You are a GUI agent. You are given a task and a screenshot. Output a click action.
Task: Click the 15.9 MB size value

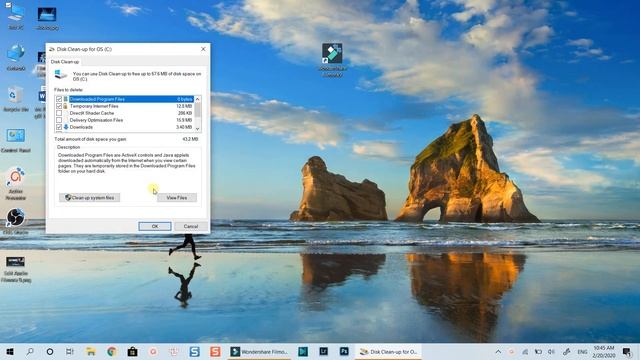point(184,120)
